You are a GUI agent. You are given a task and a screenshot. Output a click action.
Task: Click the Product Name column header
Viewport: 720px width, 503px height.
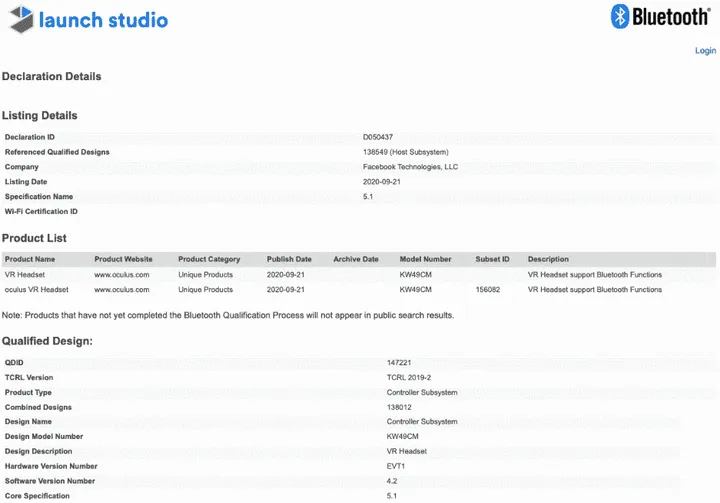coord(30,259)
